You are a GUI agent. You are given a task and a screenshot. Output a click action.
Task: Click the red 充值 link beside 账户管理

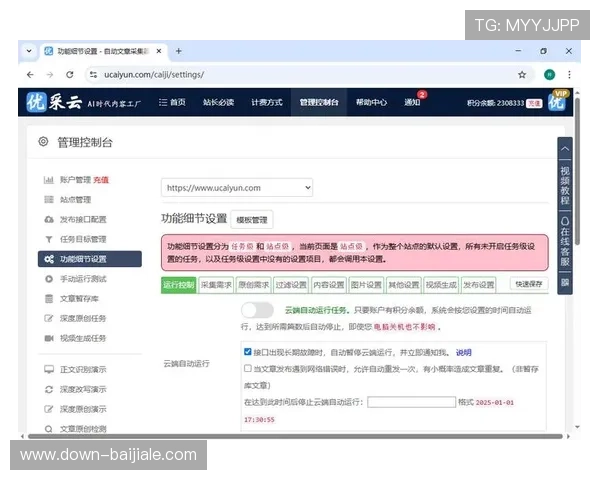point(101,180)
